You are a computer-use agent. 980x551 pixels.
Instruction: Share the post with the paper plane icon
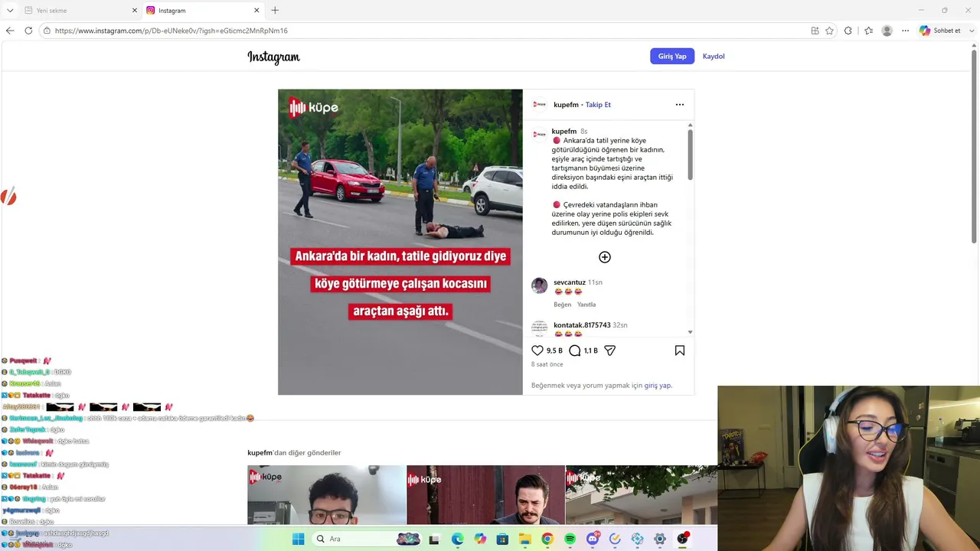pyautogui.click(x=610, y=350)
